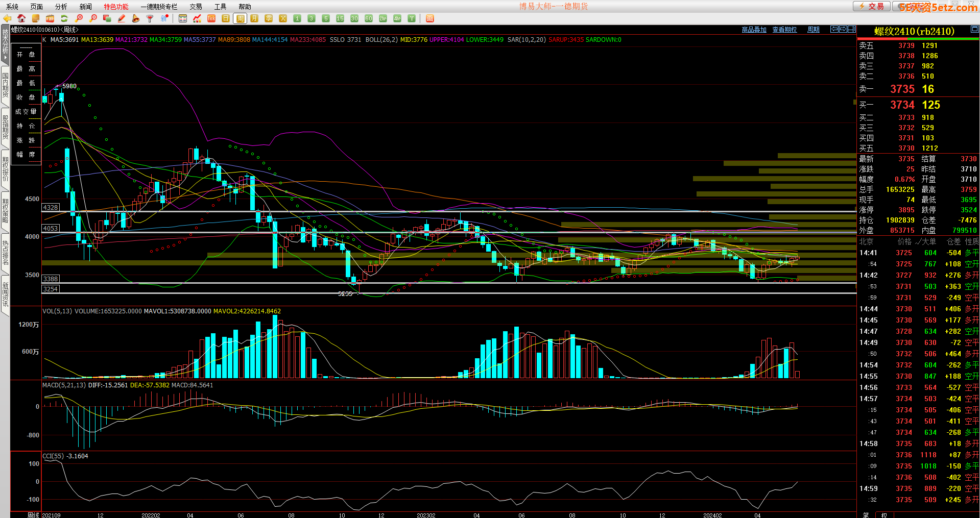The image size is (980, 518).
Task: Switch to 60-minute period
Action: point(369,18)
